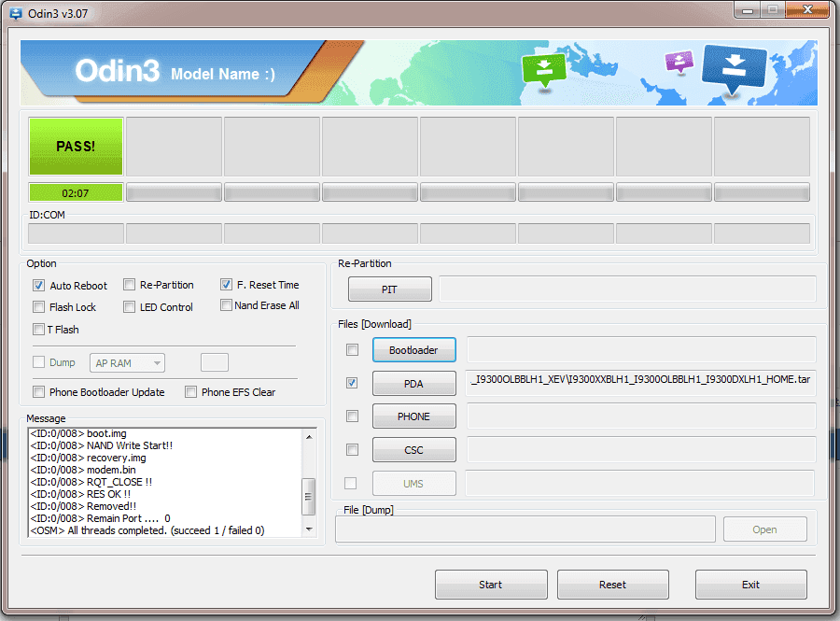Select modem file via PHONE button
Viewport: 840px width, 621px height.
pos(414,416)
